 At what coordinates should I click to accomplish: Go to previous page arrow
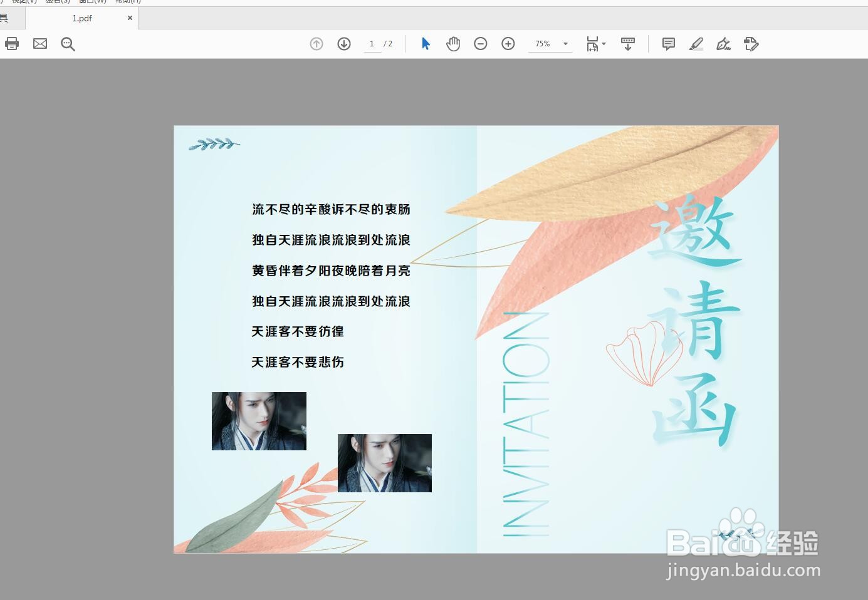point(316,44)
